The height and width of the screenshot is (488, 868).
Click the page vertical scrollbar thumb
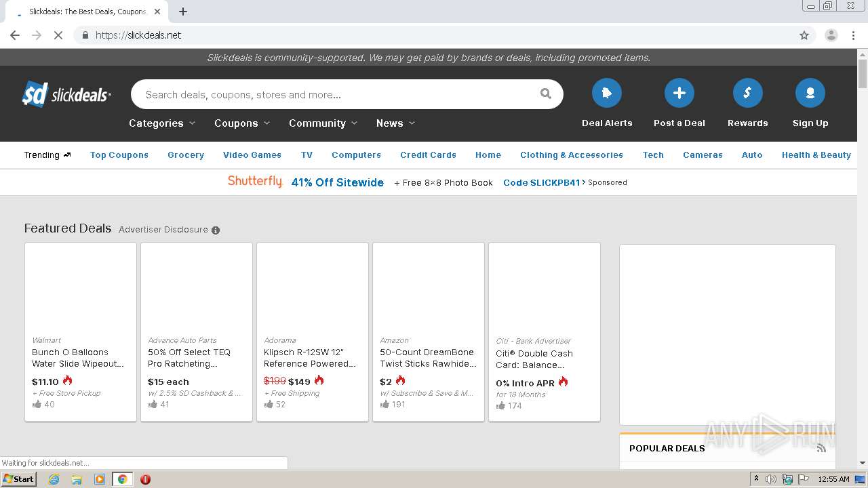tap(862, 74)
